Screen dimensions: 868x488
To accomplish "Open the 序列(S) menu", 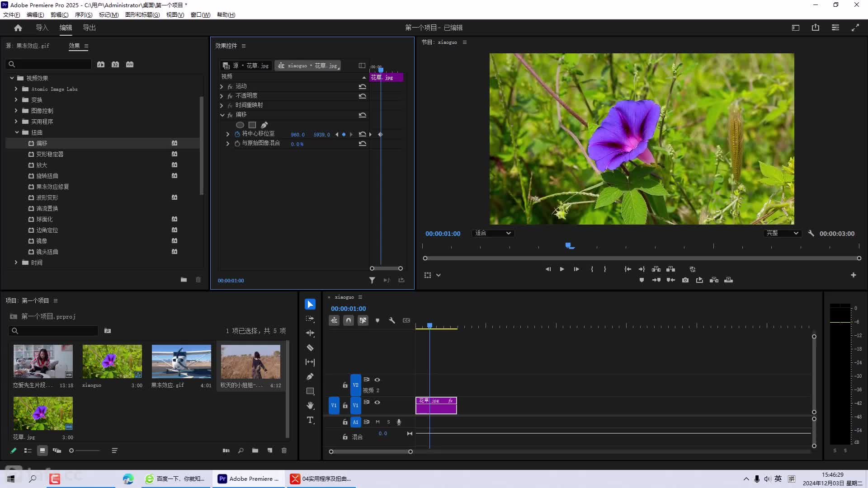I will tap(84, 15).
